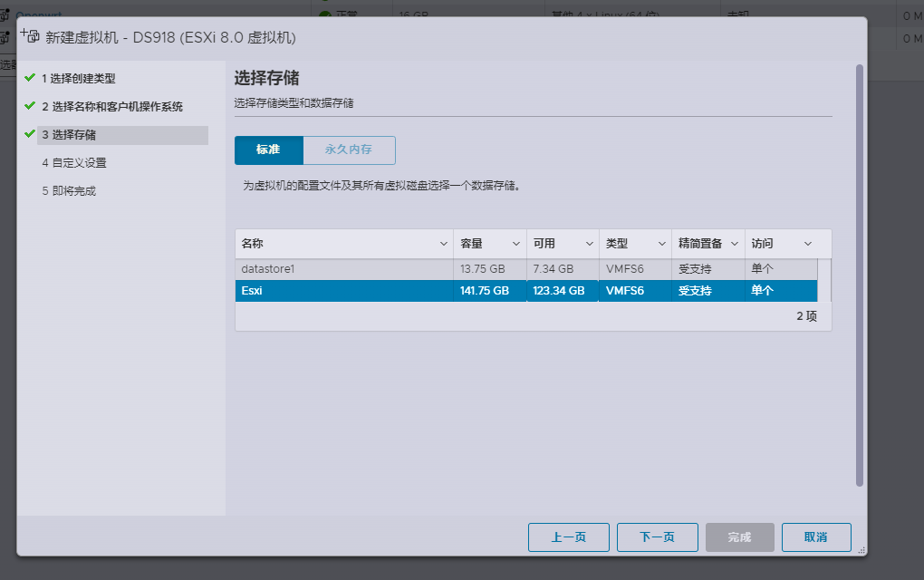Screen dimensions: 924x580
Task: Open the 类型 column dropdown chevron
Action: coord(661,244)
